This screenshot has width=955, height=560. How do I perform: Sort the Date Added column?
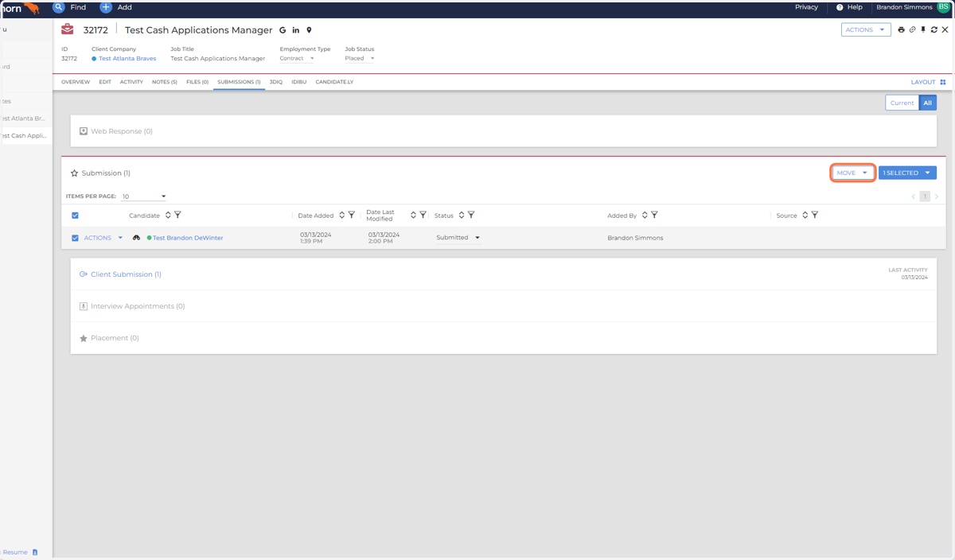pos(341,215)
